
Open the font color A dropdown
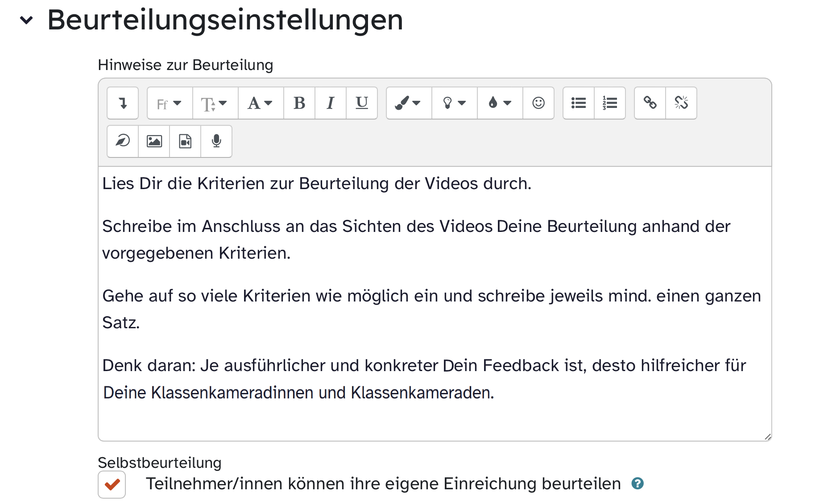coord(261,103)
